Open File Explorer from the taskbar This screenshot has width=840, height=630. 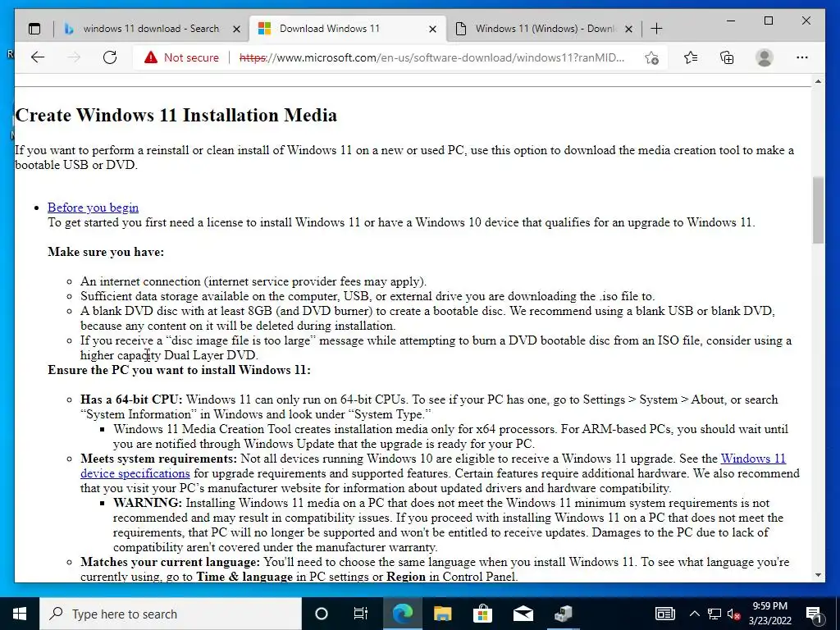442,614
